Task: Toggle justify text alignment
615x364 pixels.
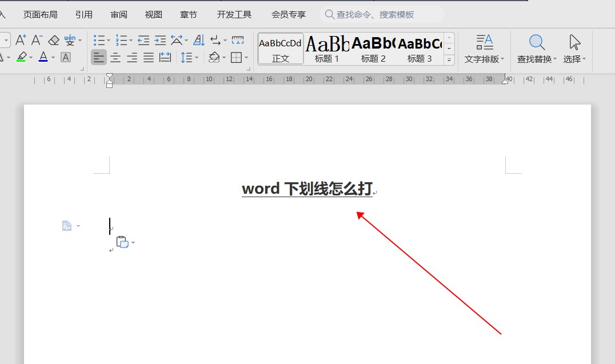Action: click(x=149, y=57)
